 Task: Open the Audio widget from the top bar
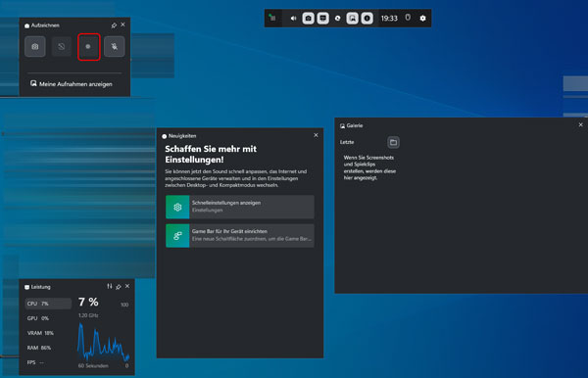click(x=293, y=18)
